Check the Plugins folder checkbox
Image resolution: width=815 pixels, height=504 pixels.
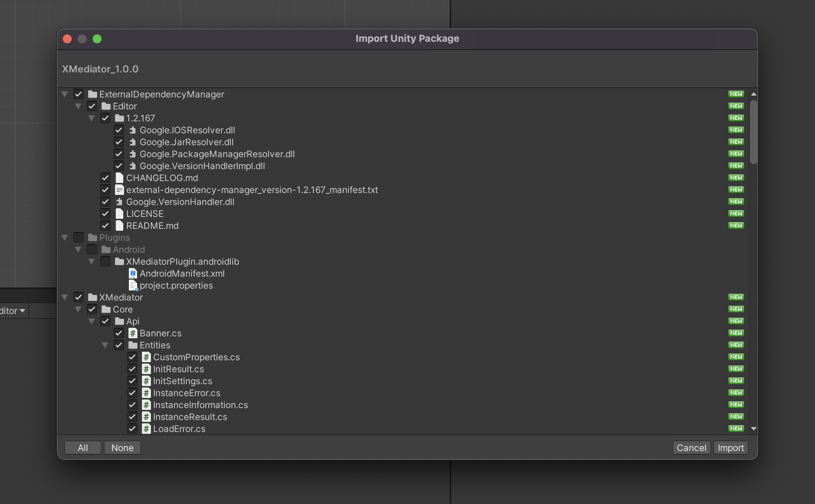coord(78,238)
